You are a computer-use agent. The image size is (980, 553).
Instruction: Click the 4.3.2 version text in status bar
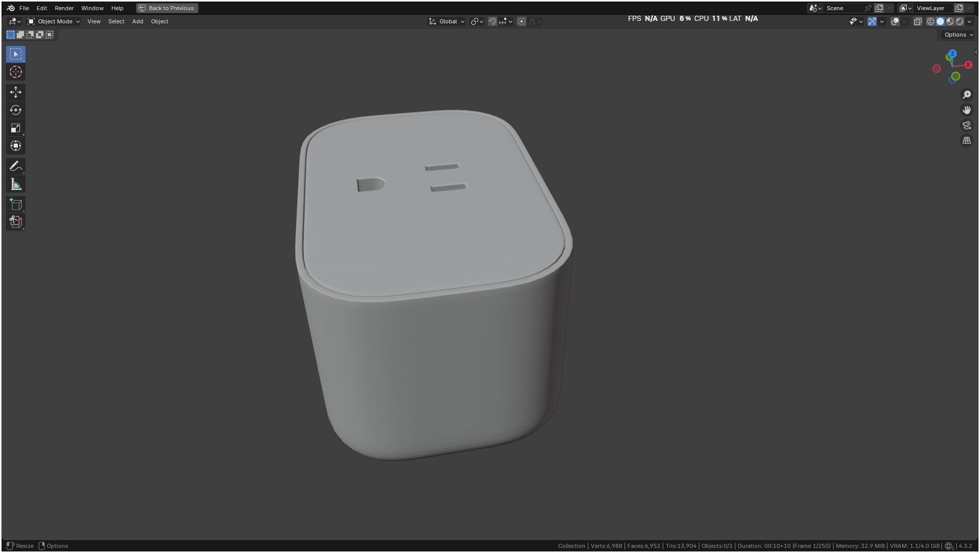[965, 546]
